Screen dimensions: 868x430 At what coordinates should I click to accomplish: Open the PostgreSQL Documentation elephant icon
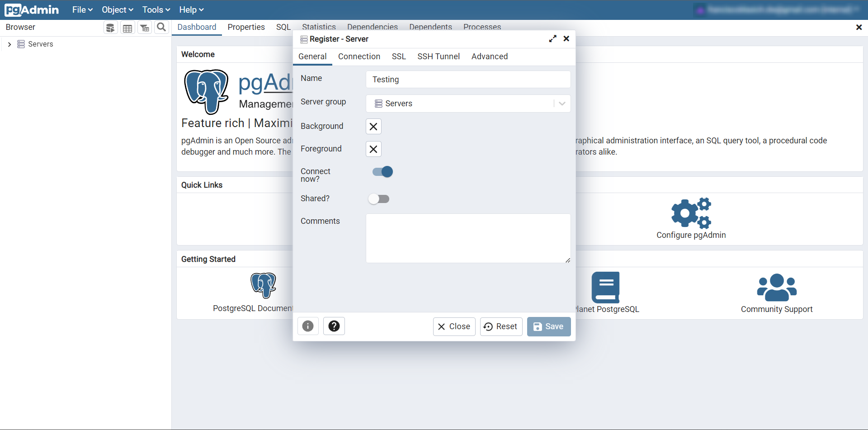tap(263, 285)
